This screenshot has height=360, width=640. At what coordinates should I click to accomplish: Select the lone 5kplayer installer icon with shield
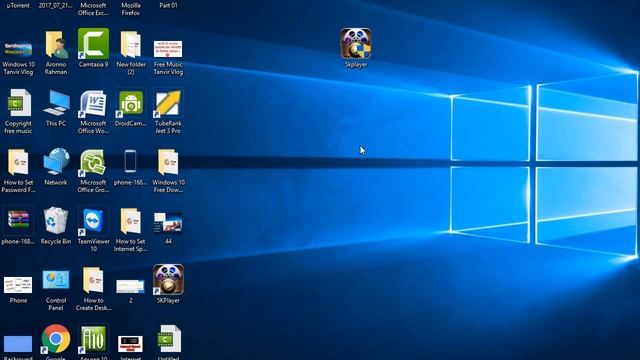point(356,43)
